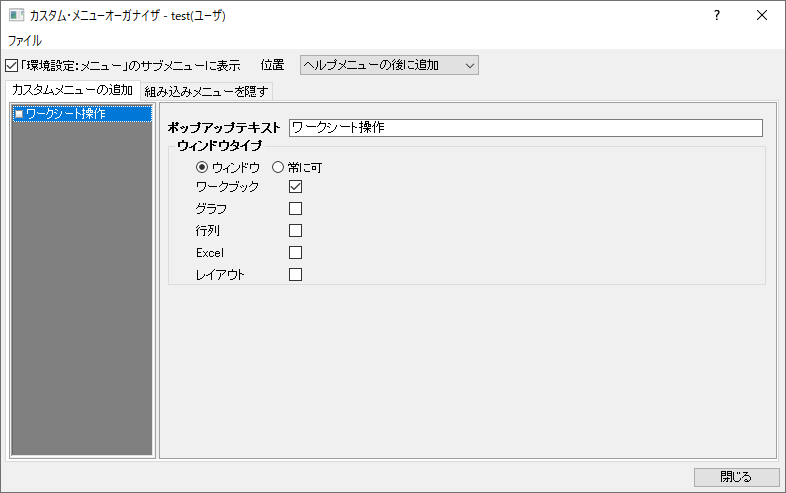Enable the レイアウト checkbox
Screen dimensions: 786x493
(x=295, y=275)
